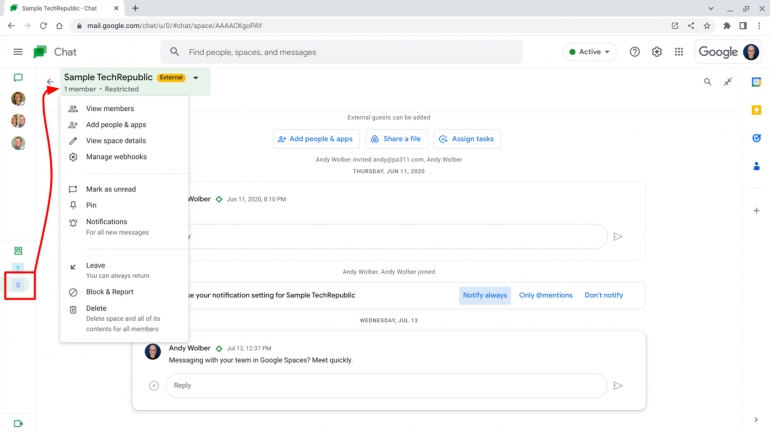Choose View members from menu
Screen dimensions: 770x433
click(x=110, y=108)
